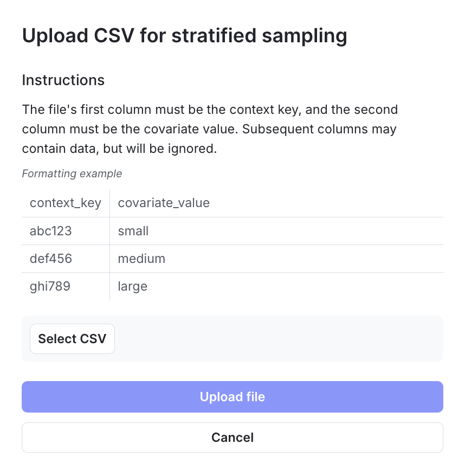This screenshot has width=465, height=476.
Task: Click the Upload file button
Action: [232, 396]
